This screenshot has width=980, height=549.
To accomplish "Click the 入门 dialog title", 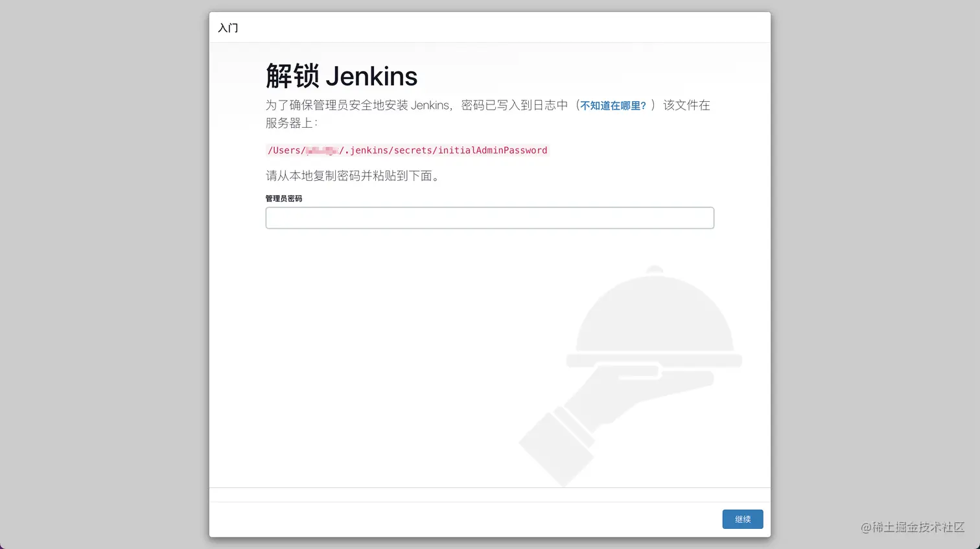I will (228, 28).
